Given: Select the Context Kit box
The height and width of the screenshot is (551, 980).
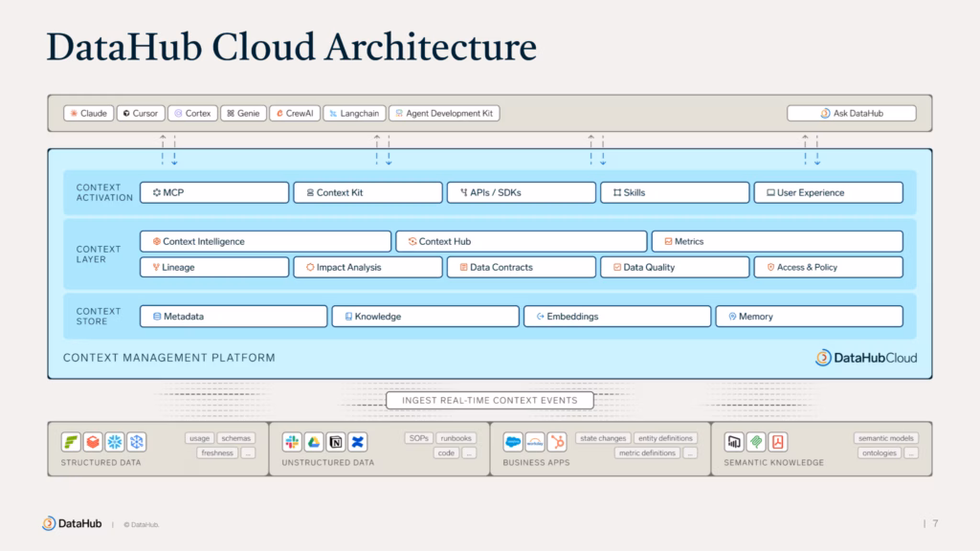Looking at the screenshot, I should point(367,192).
